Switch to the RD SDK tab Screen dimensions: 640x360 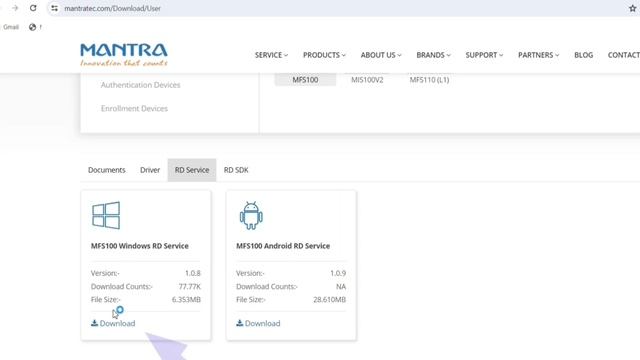236,170
